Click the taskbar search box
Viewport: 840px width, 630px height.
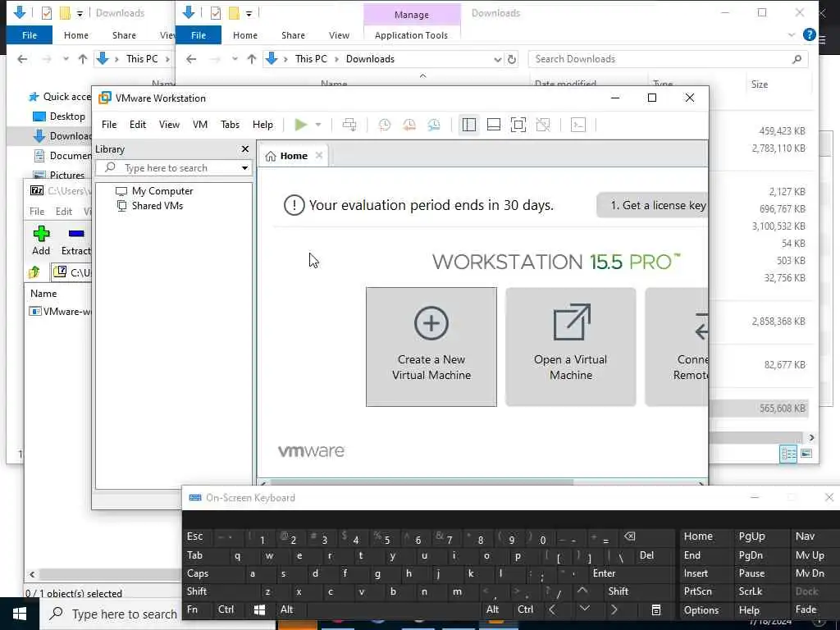coord(111,614)
